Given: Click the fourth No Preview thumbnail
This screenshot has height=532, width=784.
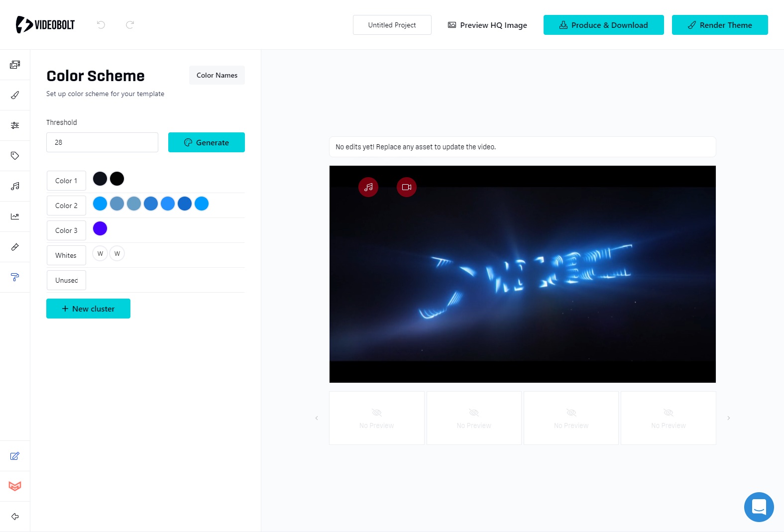Looking at the screenshot, I should pyautogui.click(x=669, y=418).
